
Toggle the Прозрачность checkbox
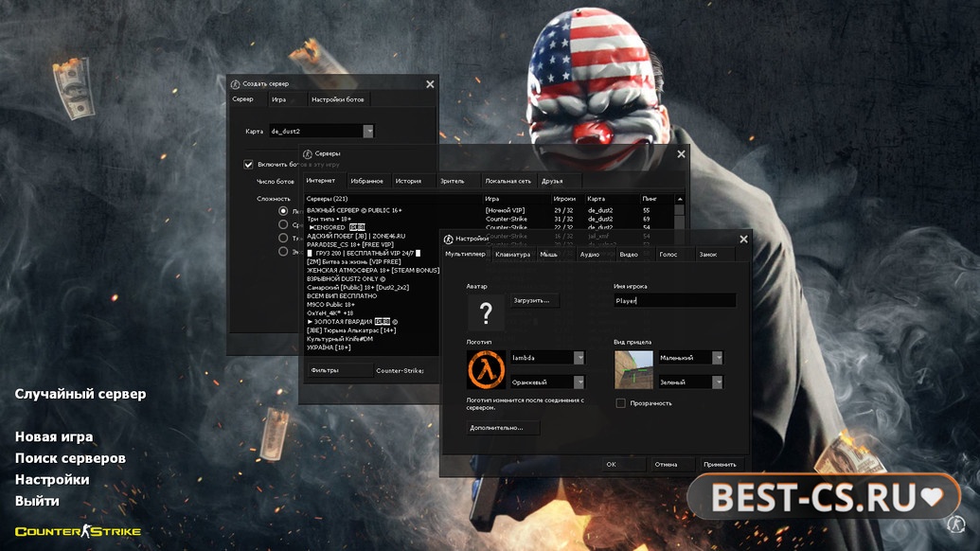click(620, 403)
